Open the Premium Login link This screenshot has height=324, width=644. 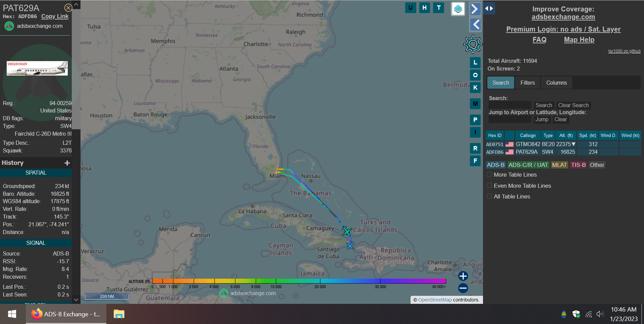[x=563, y=29]
